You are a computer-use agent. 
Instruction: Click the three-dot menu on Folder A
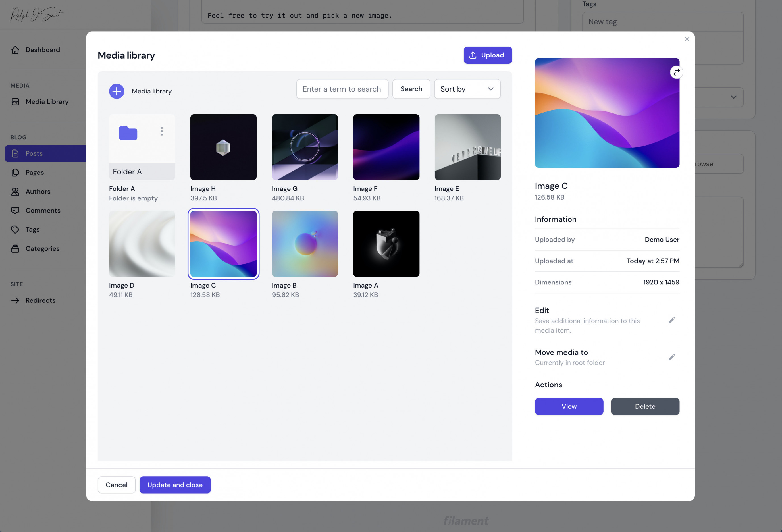(161, 131)
